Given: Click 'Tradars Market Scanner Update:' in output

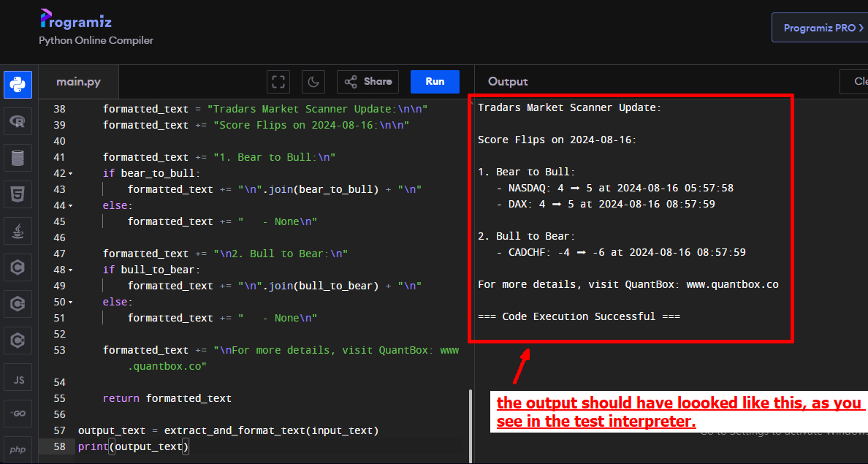Looking at the screenshot, I should 570,108.
